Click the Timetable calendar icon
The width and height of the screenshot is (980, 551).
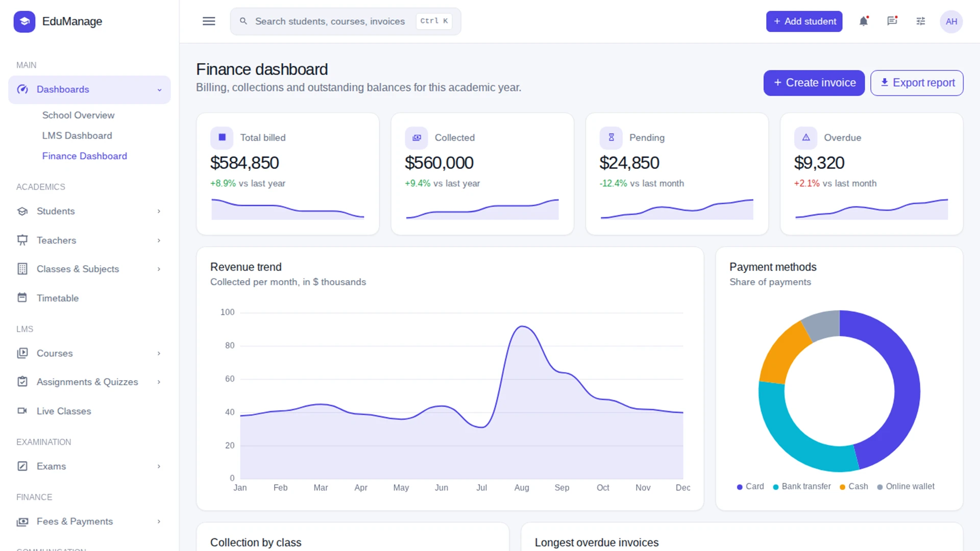tap(22, 297)
